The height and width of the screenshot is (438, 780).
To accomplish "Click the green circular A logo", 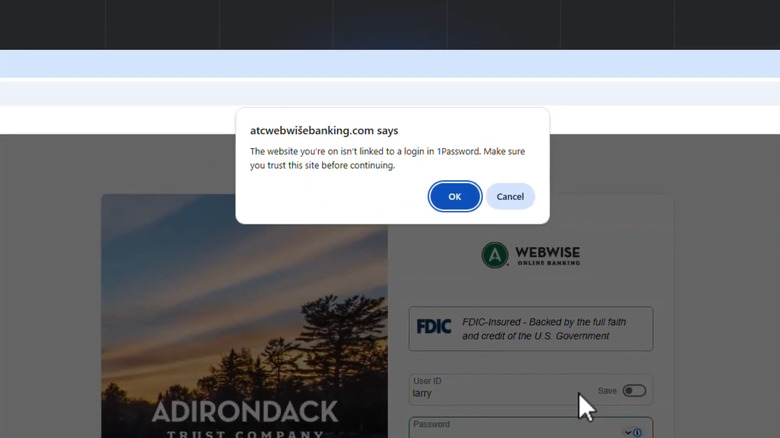I will point(494,255).
